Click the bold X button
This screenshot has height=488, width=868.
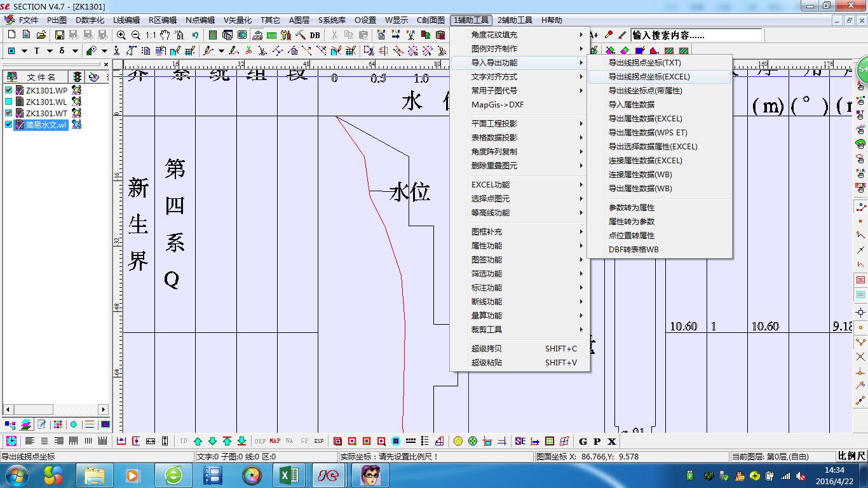(x=612, y=441)
